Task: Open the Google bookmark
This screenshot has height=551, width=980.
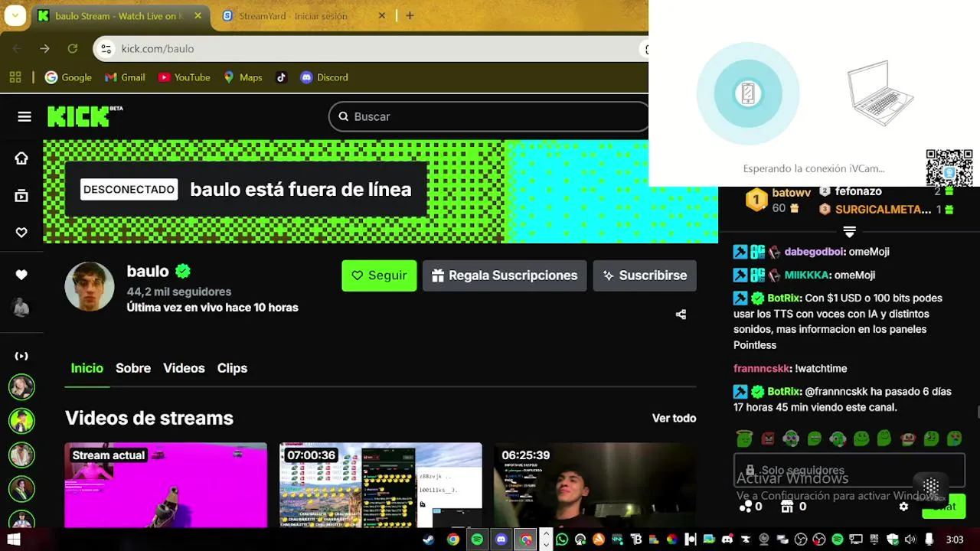Action: pyautogui.click(x=68, y=77)
